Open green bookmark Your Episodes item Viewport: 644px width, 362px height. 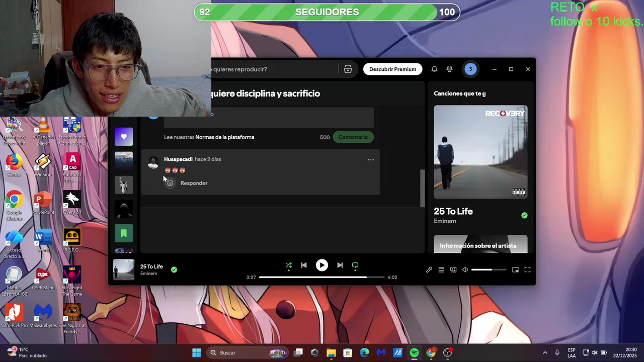[x=124, y=233]
